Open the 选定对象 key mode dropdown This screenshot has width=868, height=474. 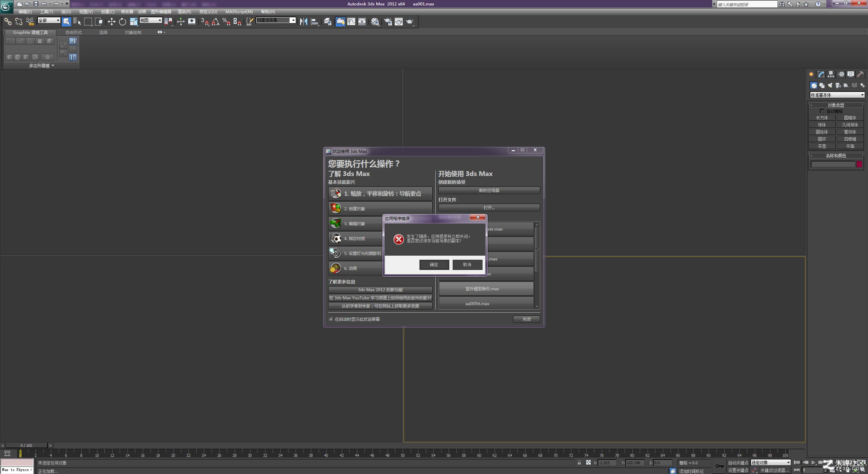(771, 462)
